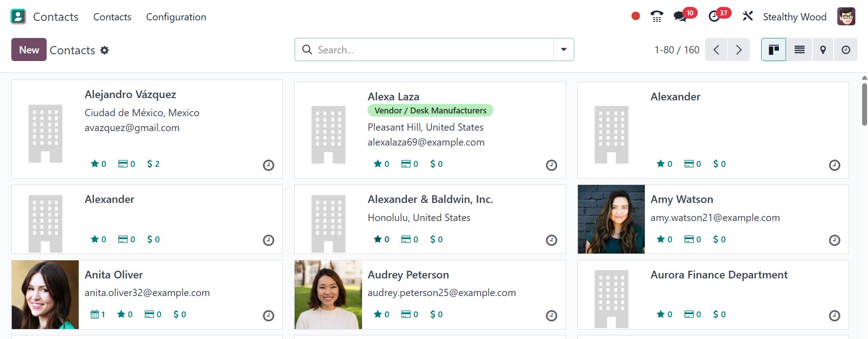This screenshot has height=339, width=868.
Task: Click the New contact button
Action: (29, 50)
